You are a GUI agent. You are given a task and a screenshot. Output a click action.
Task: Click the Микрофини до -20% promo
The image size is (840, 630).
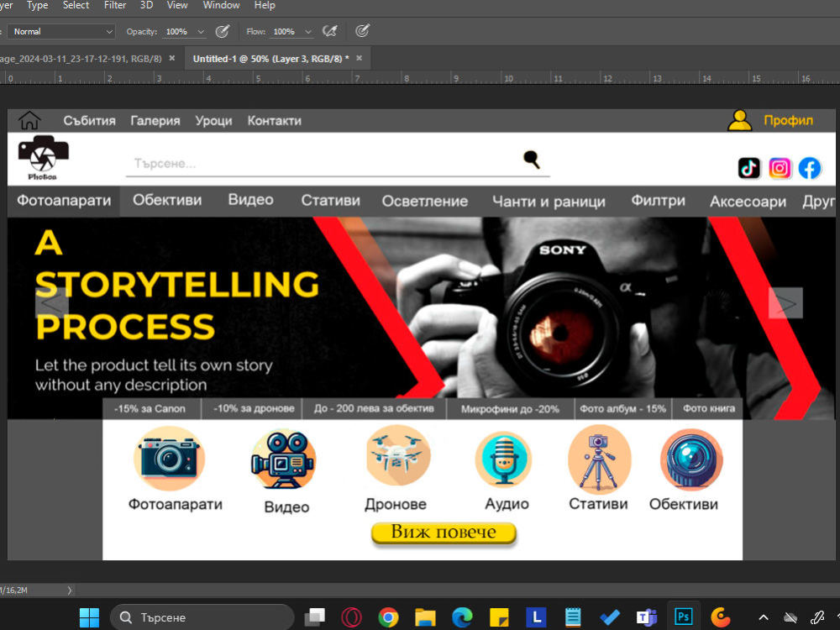[x=510, y=409]
